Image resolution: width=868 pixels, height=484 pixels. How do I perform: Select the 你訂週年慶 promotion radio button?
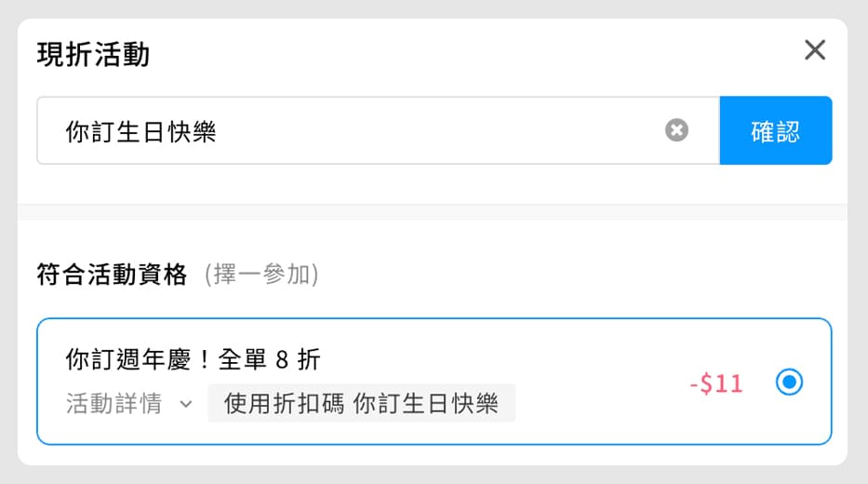coord(789,383)
